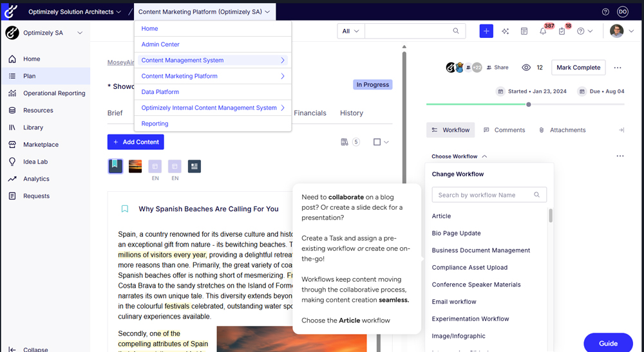Click the Resources database icon
644x352 pixels.
(12, 110)
